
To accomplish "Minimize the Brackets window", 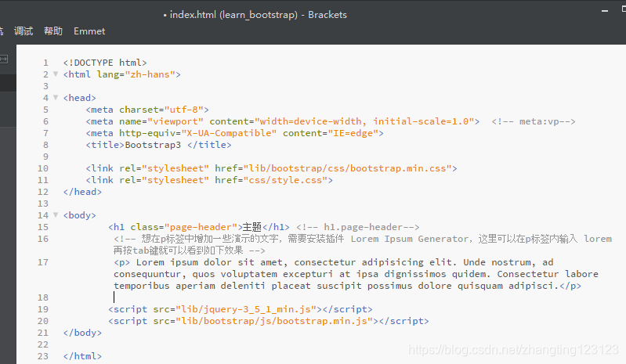I will (x=605, y=11).
